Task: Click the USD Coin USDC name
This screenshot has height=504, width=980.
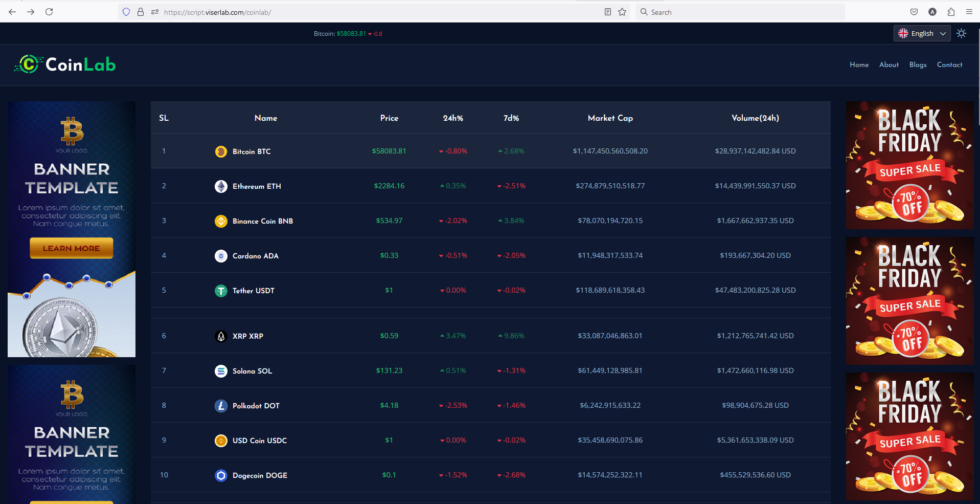Action: 260,441
